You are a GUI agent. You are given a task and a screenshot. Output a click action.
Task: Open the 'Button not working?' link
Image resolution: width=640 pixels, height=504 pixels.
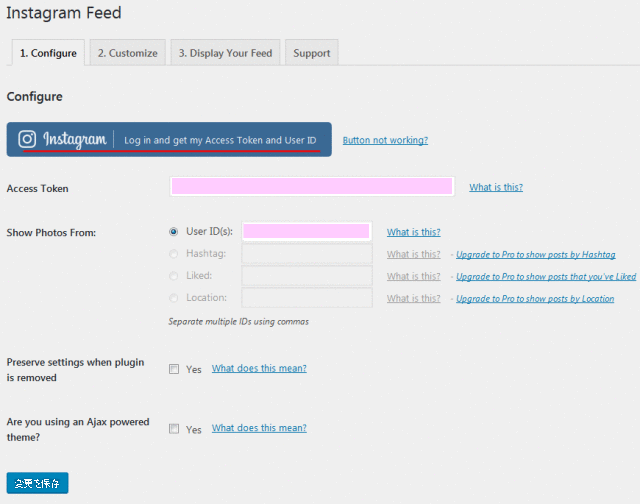385,140
